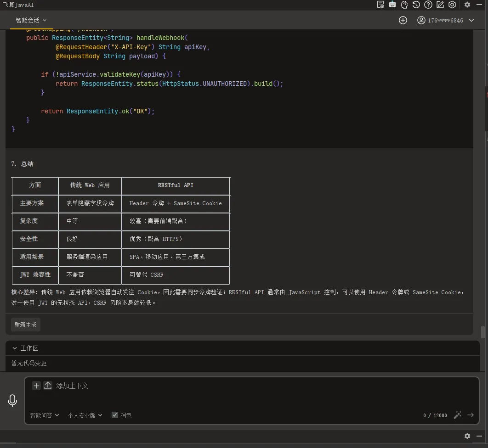This screenshot has height=448, width=488.
Task: Click the '不兼容' table cell
Action: click(90, 275)
